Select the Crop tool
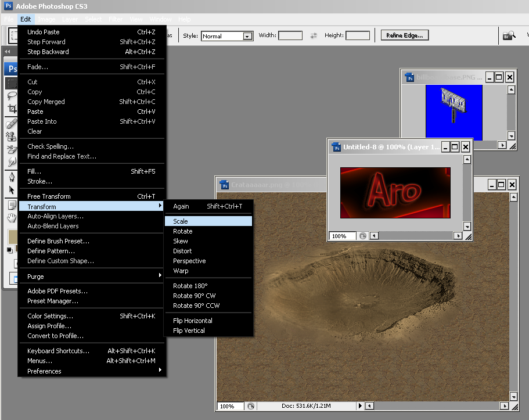This screenshot has width=529, height=420. click(x=12, y=109)
